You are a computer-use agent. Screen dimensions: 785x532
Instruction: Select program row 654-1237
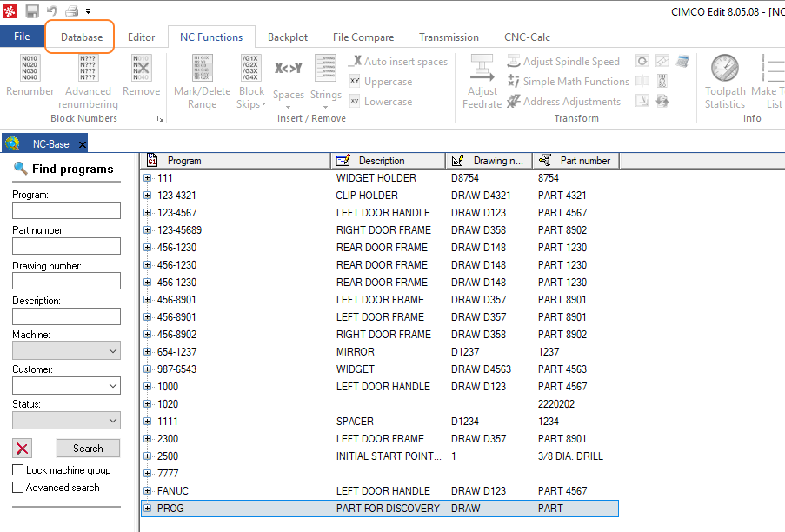pos(176,352)
